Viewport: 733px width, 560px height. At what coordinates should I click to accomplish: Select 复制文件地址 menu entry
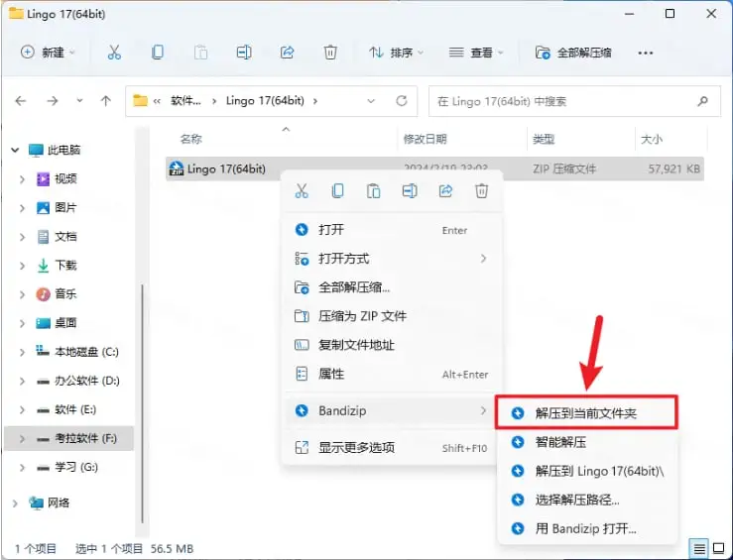(x=392, y=345)
